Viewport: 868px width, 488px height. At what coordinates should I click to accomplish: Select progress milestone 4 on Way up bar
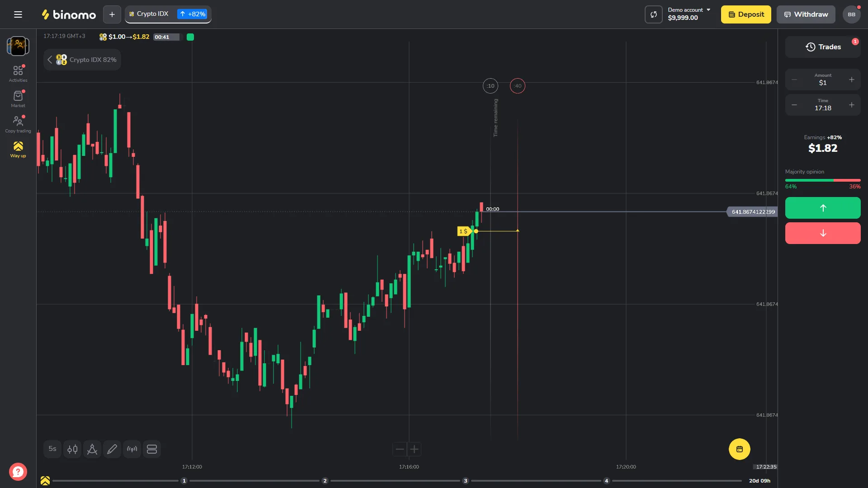point(607,481)
